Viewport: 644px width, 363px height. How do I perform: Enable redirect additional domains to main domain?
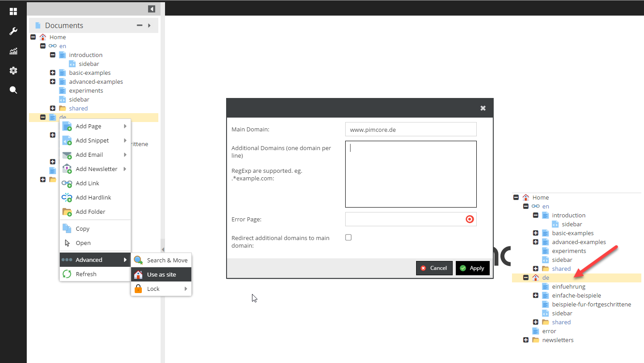point(348,237)
